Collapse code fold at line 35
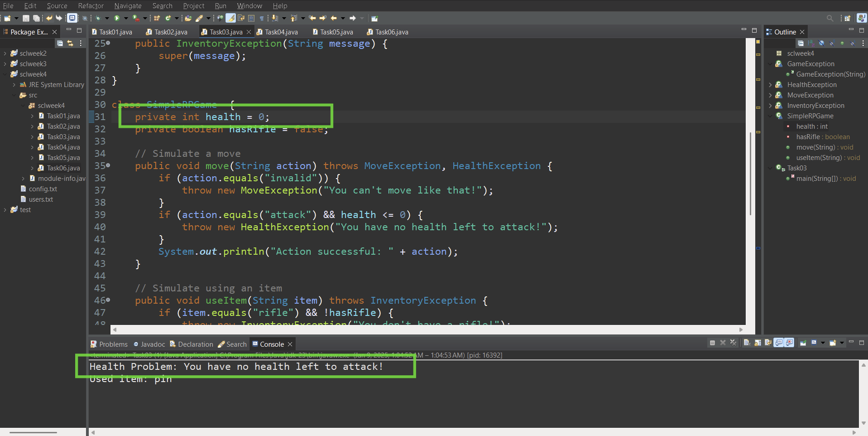Screen dimensions: 868x436 (x=108, y=165)
